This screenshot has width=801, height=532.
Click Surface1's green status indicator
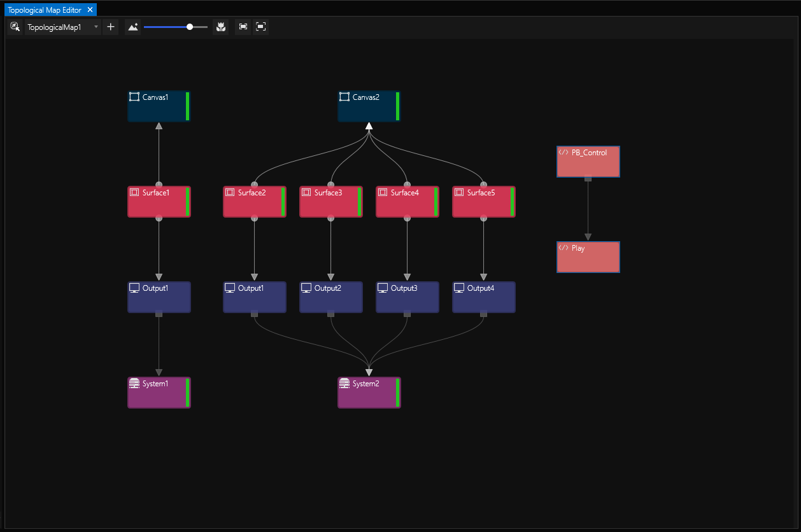tap(187, 202)
